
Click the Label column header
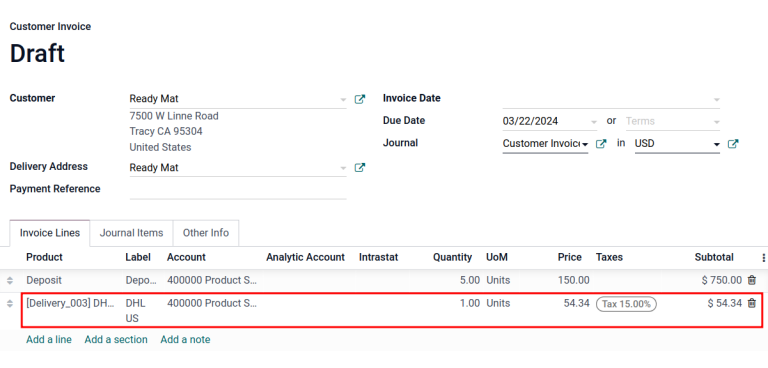[x=138, y=257]
